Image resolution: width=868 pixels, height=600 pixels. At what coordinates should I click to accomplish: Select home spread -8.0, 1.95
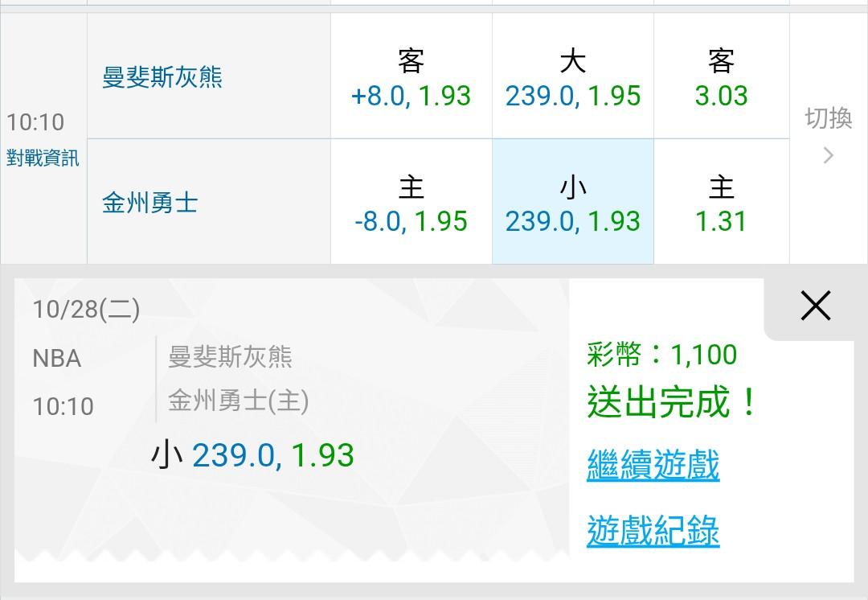411,203
